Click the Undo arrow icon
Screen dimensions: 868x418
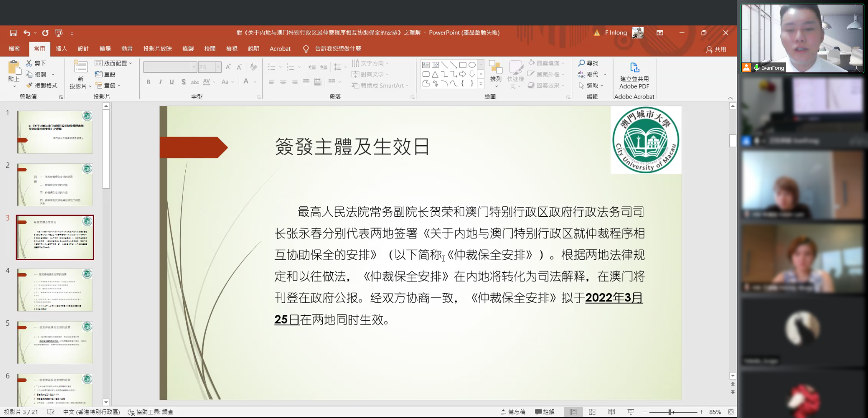pos(27,33)
